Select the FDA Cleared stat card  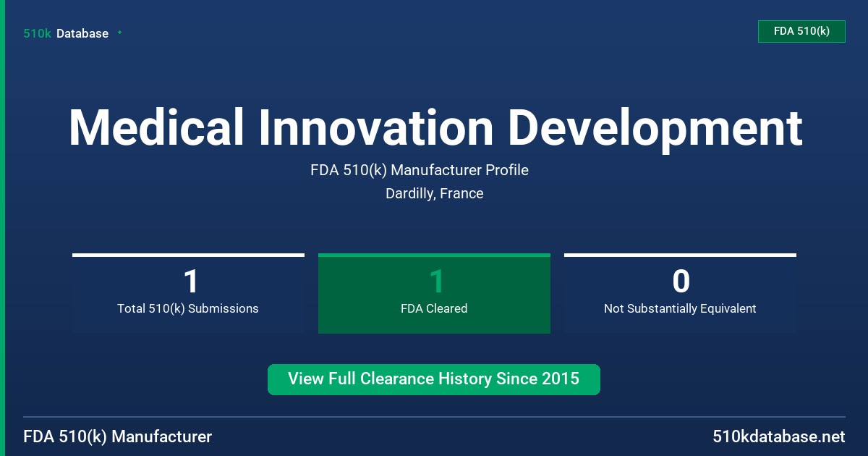pyautogui.click(x=434, y=294)
